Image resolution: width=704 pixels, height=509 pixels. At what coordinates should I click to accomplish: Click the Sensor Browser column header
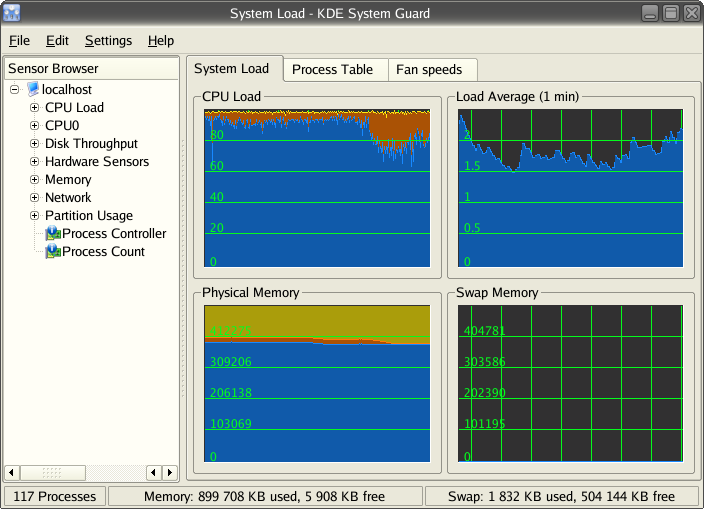tap(91, 69)
